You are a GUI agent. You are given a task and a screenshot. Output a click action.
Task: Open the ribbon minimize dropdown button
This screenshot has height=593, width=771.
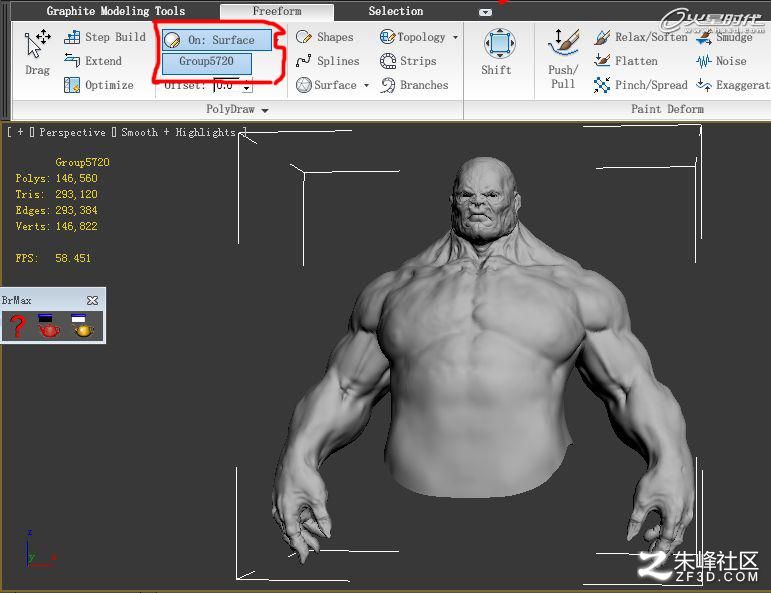485,12
